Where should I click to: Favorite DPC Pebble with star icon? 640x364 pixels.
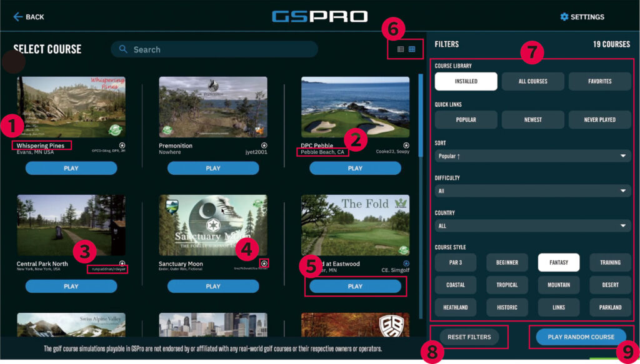pyautogui.click(x=406, y=145)
